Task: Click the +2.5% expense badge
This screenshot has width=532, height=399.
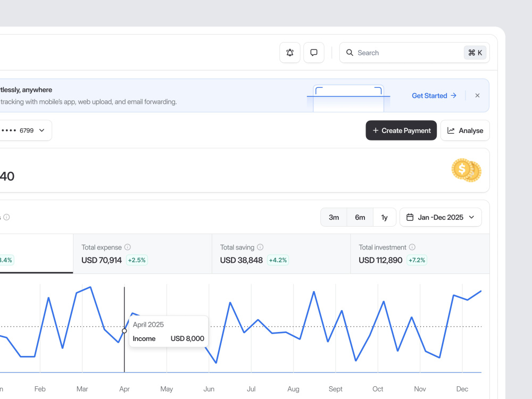Action: coord(137,260)
